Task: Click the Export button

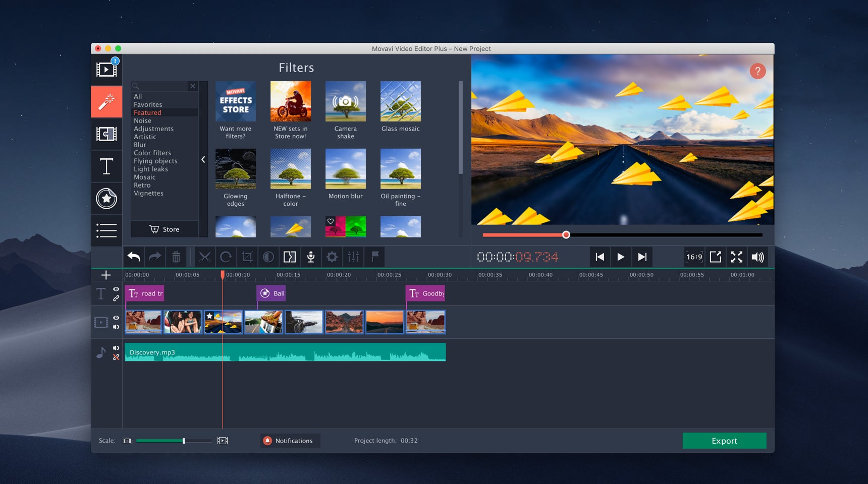Action: pyautogui.click(x=724, y=441)
